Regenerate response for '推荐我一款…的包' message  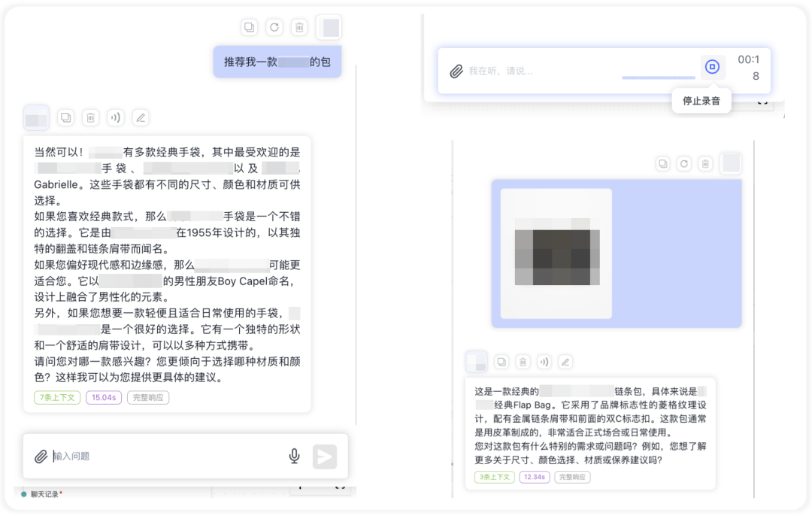[x=274, y=27]
